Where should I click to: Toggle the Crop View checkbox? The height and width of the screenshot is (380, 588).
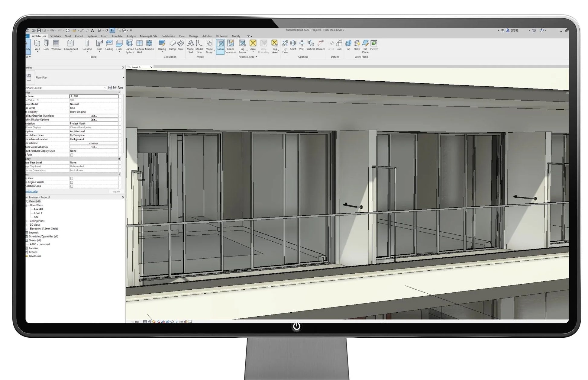tap(72, 179)
